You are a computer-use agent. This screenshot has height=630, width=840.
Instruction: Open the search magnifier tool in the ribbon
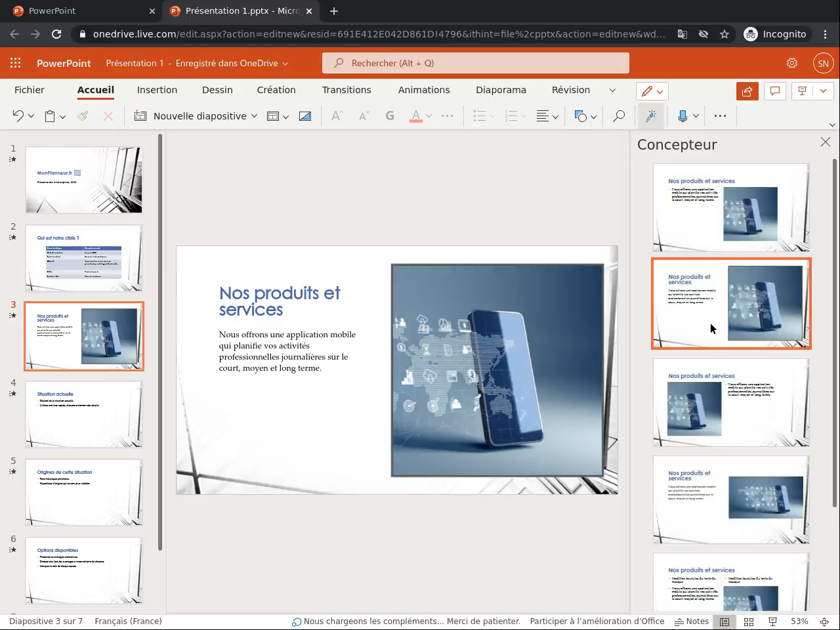point(618,116)
